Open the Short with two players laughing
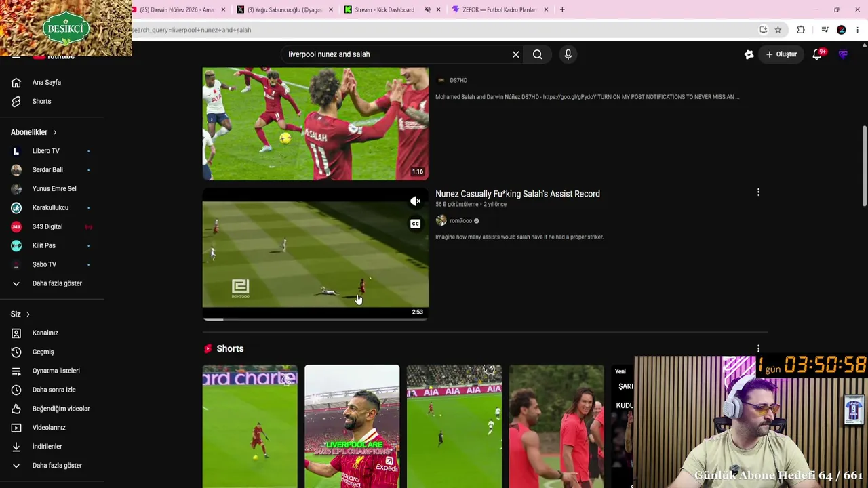Image resolution: width=868 pixels, height=488 pixels. [x=557, y=426]
